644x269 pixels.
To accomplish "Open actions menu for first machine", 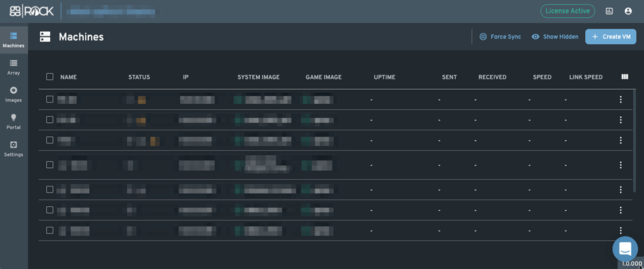I will coord(620,100).
